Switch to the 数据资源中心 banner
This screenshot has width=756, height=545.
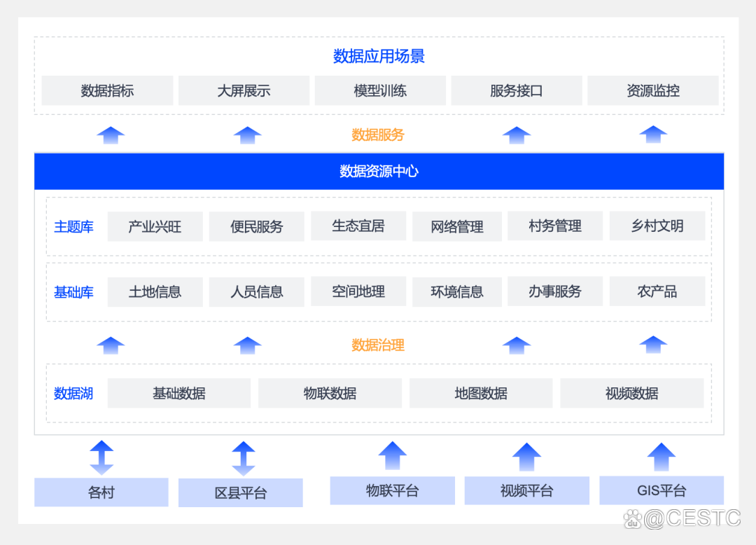(x=379, y=171)
